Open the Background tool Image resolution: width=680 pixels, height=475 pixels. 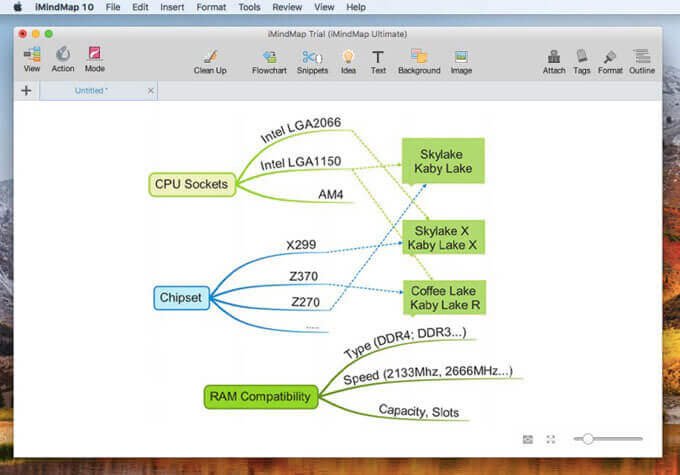419,62
